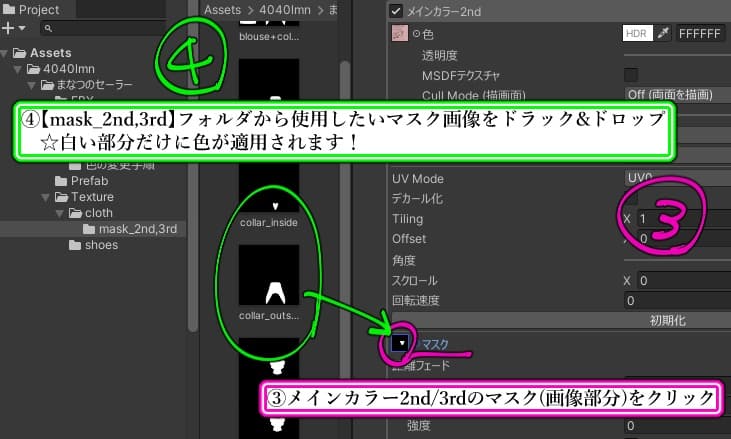This screenshot has width=731, height=439.
Task: Click the collar_outs... file name
Action: [x=269, y=316]
